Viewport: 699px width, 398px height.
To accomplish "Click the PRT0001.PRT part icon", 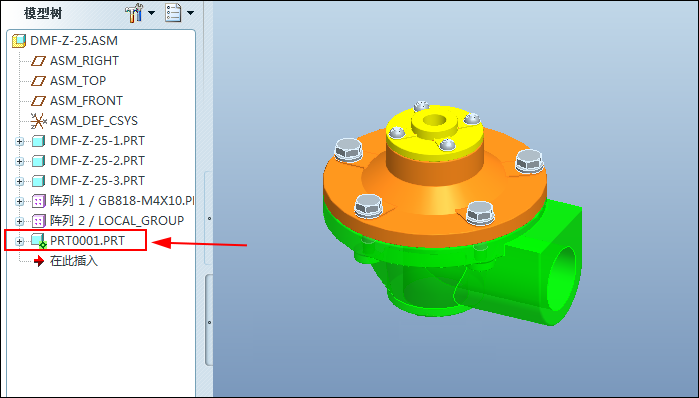I will tap(39, 241).
